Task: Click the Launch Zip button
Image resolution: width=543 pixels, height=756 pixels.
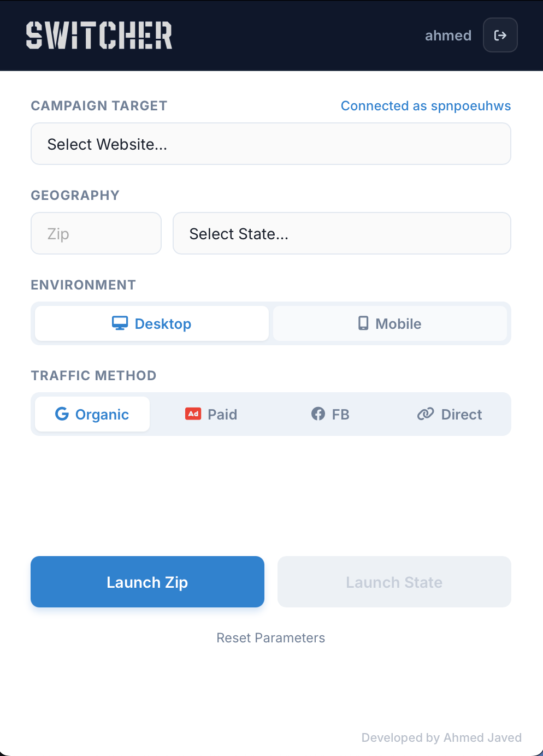Action: point(147,582)
